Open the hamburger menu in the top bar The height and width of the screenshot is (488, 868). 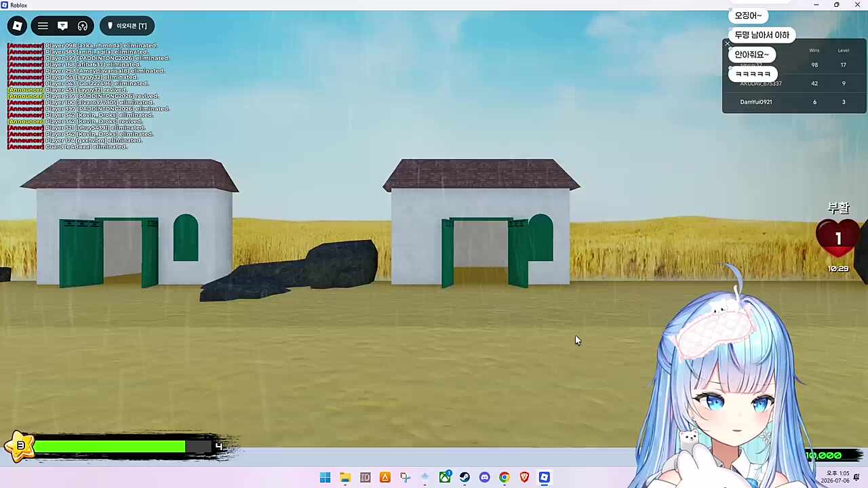(43, 26)
